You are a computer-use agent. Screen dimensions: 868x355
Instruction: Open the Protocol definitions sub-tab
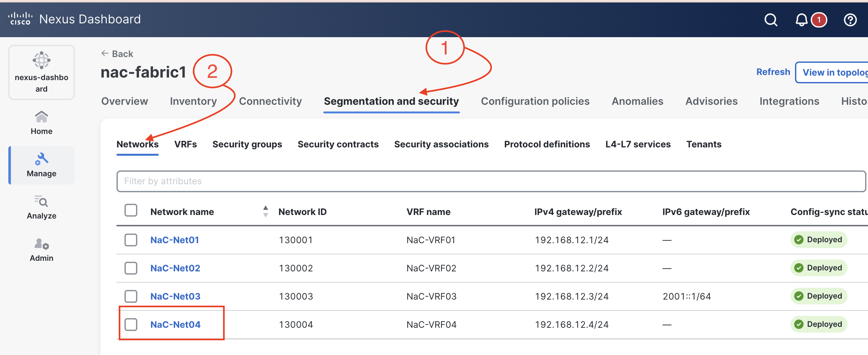point(547,144)
